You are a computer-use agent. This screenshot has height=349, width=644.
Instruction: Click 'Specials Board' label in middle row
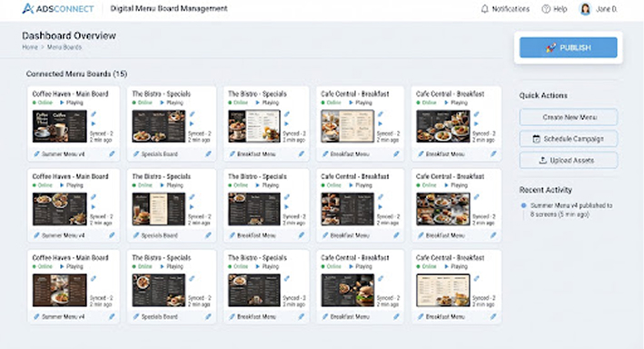click(x=159, y=235)
